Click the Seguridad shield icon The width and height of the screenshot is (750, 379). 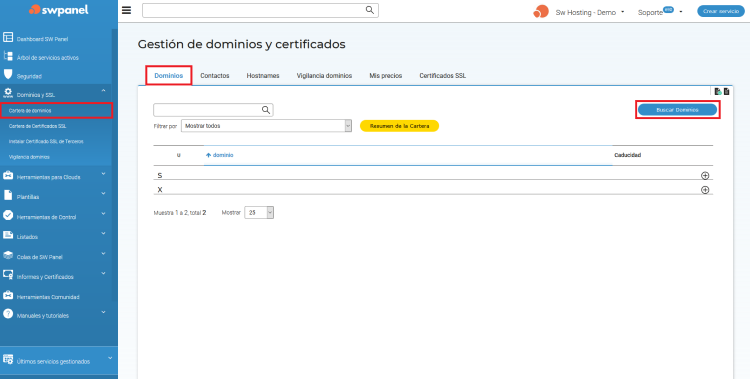pyautogui.click(x=8, y=74)
